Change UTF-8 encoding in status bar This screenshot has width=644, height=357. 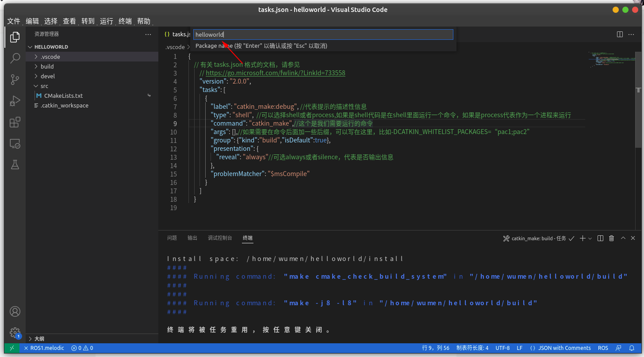(503, 348)
